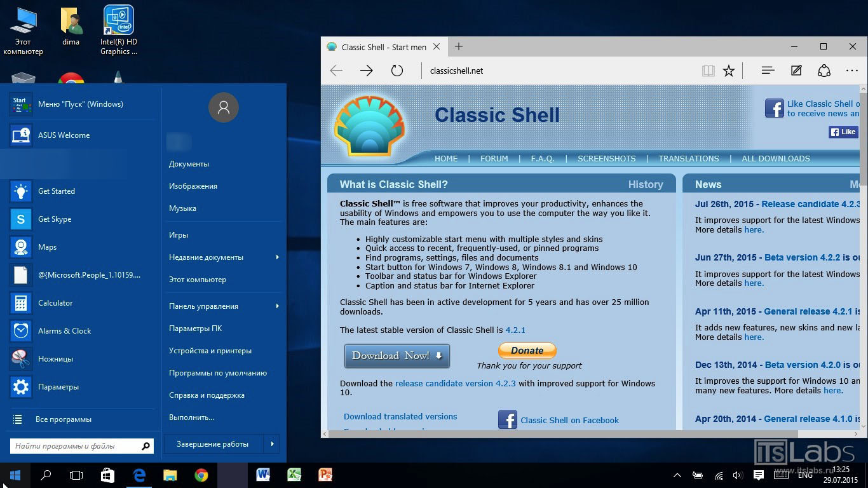Launch Maps app icon
Image resolution: width=868 pixels, height=488 pixels.
click(x=20, y=247)
